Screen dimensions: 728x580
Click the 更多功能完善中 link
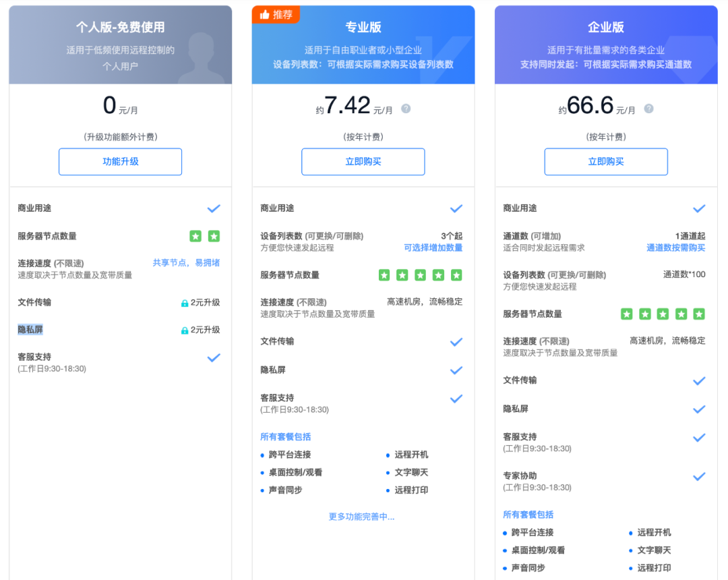click(363, 517)
